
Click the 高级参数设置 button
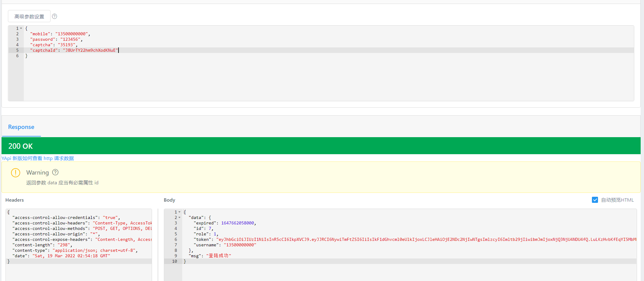point(29,16)
